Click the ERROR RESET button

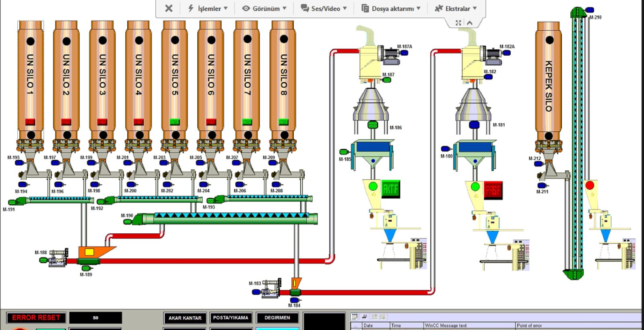[36, 318]
